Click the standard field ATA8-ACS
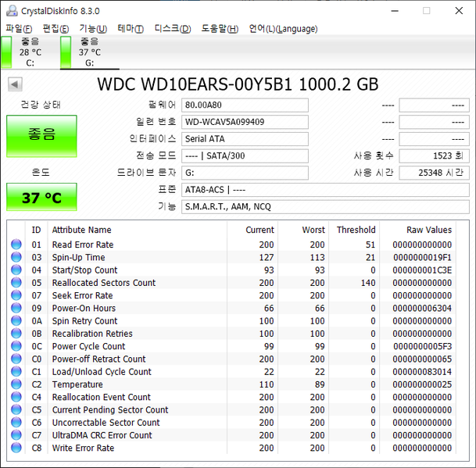The width and height of the screenshot is (476, 468). (325, 190)
